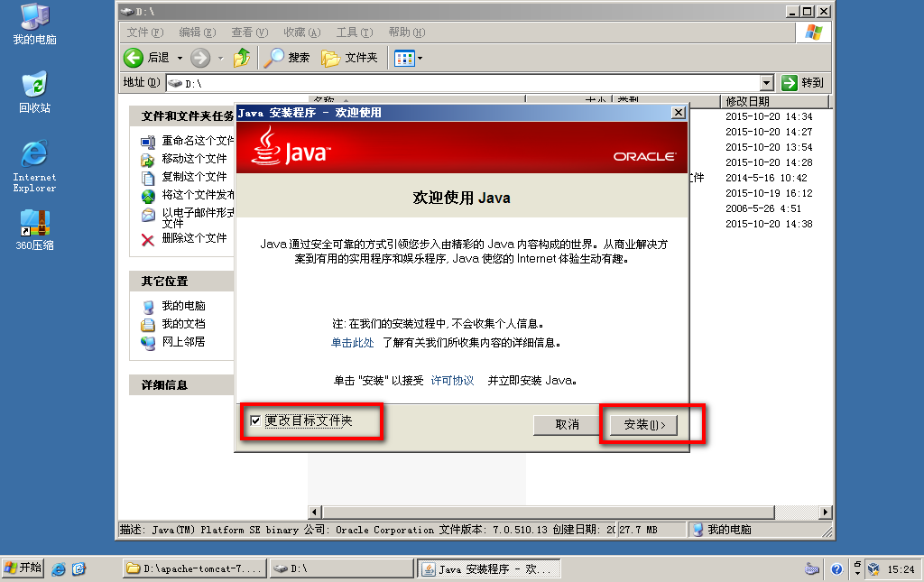The image size is (924, 582).
Task: Toggle 更改目标文件夹 checkbox
Action: tap(255, 420)
